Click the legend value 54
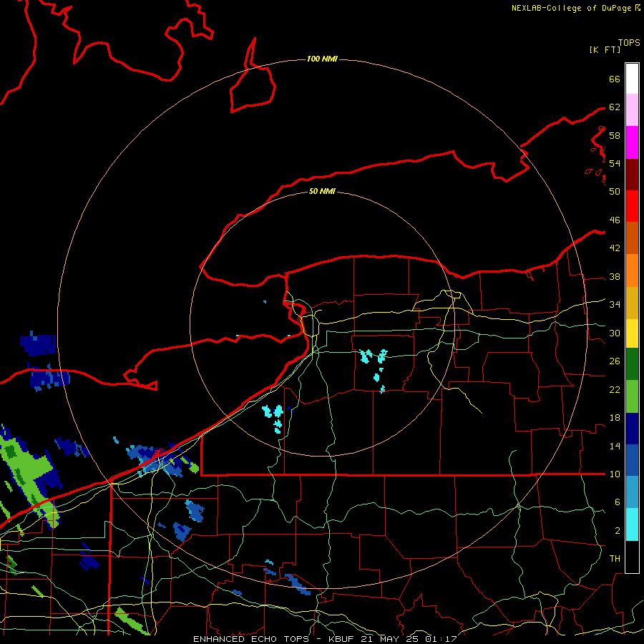 tap(615, 163)
